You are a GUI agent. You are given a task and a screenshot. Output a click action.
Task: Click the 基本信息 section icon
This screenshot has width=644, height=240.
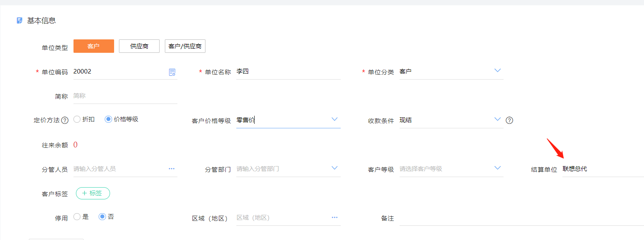click(x=19, y=20)
